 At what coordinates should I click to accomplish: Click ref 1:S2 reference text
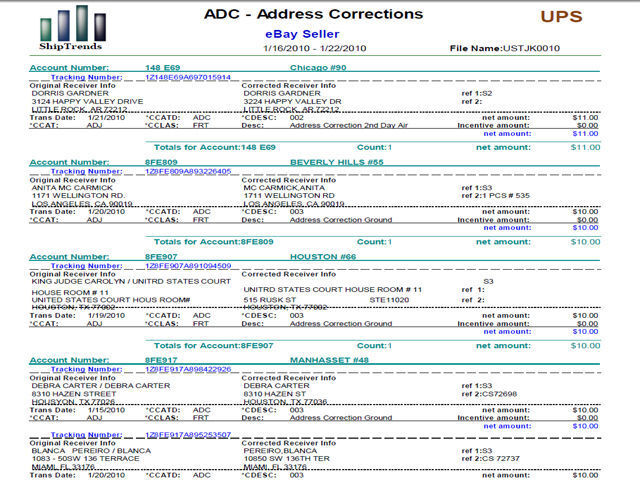tap(477, 93)
